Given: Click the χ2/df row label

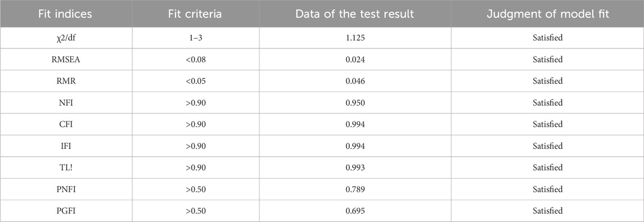Looking at the screenshot, I should coord(66,38).
